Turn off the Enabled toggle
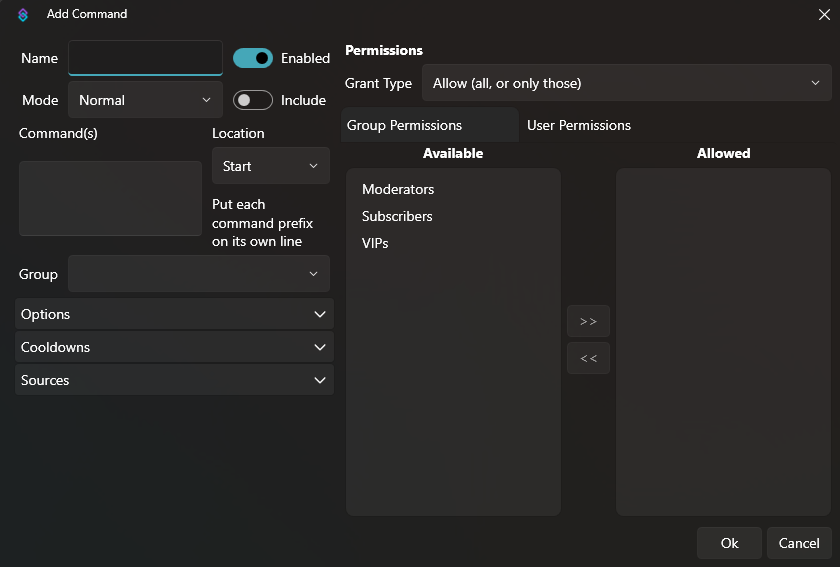The width and height of the screenshot is (840, 567). [x=253, y=58]
